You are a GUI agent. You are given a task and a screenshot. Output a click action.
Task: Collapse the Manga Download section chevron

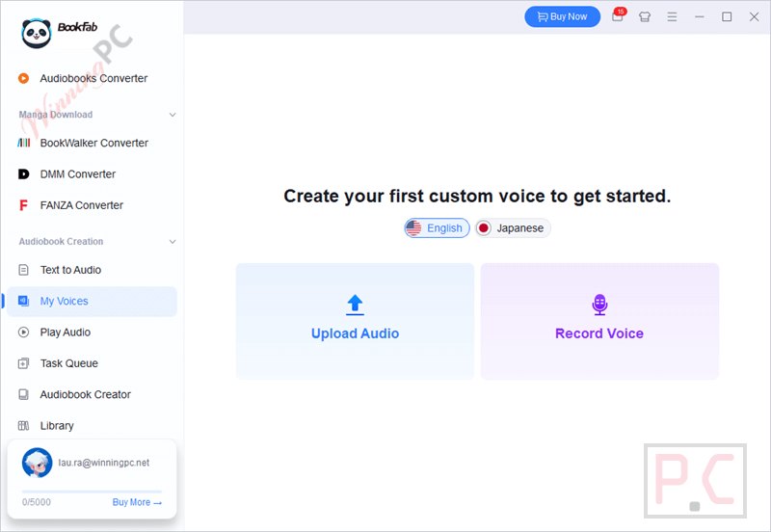(x=173, y=115)
